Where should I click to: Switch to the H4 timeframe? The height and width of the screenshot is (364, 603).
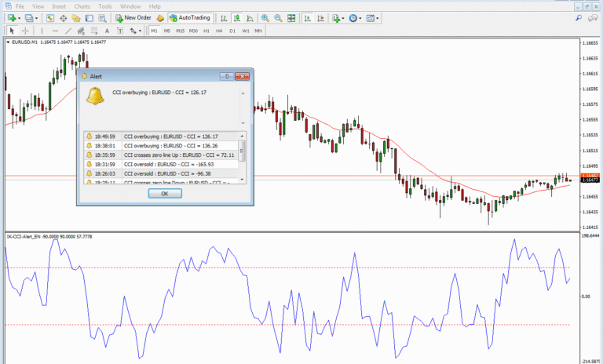[219, 31]
